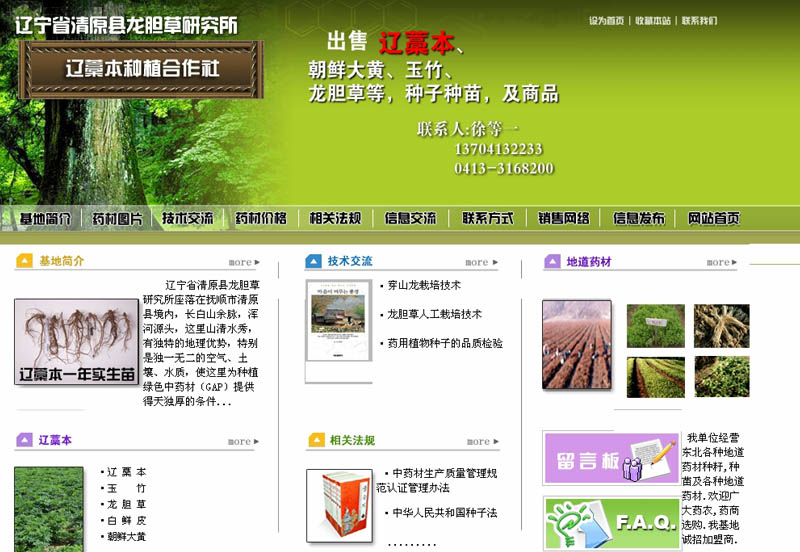Open the 中华人民共和国种子法 link
Viewport: 800px width, 552px height.
pyautogui.click(x=444, y=513)
